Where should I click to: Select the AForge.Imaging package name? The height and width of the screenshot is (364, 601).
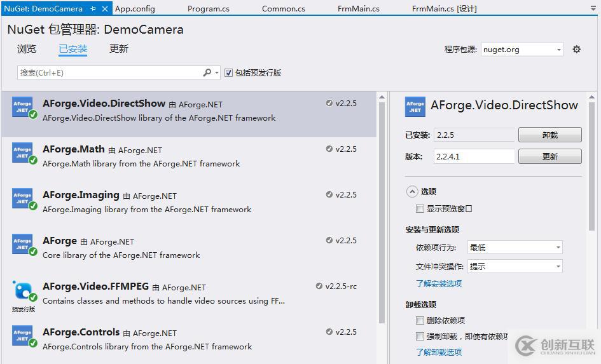[x=81, y=195]
